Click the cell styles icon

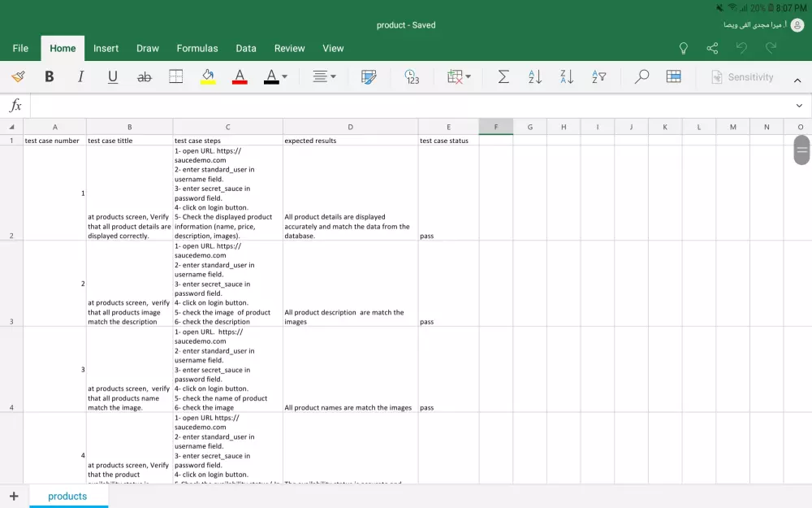[x=369, y=76]
